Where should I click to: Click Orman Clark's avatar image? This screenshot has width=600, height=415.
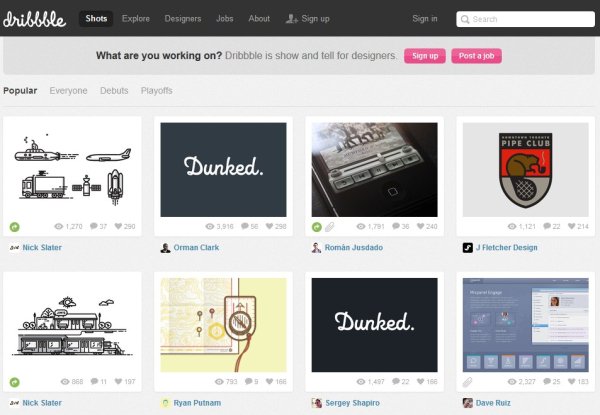coord(165,248)
